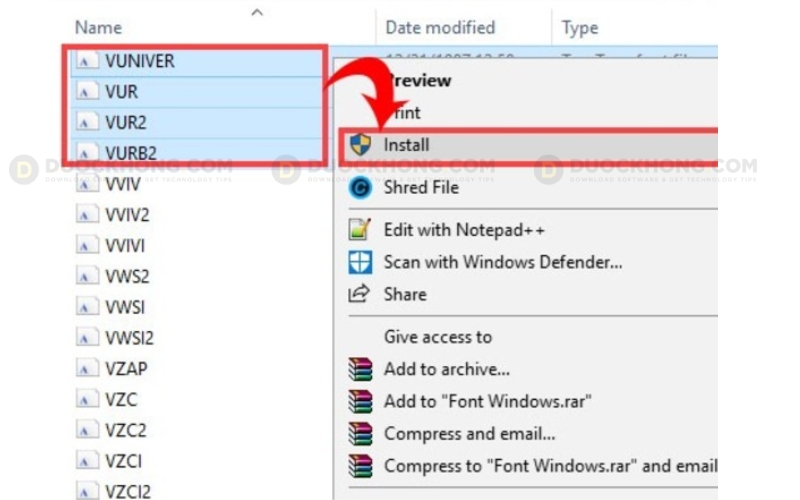Viewport: 800px width, 500px height.
Task: Click the Shred File icon
Action: coord(360,188)
